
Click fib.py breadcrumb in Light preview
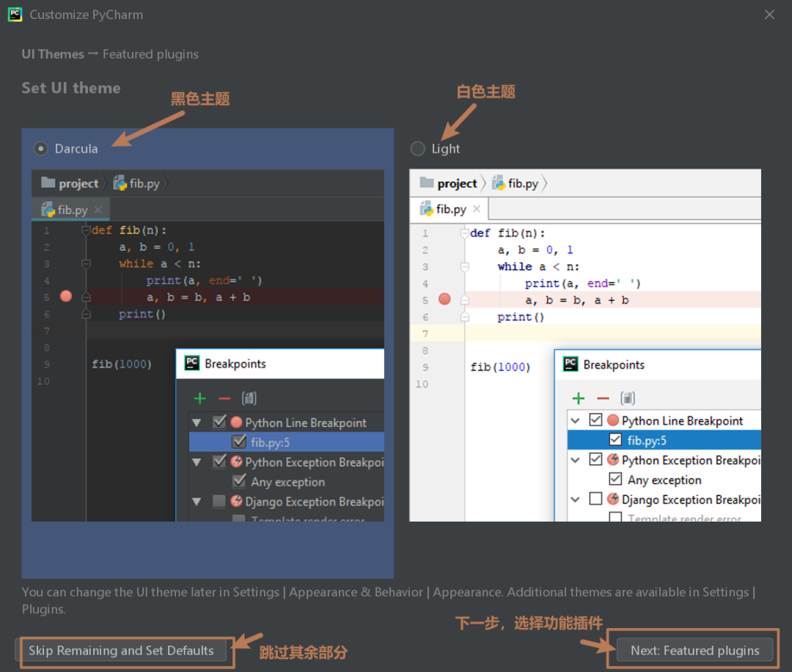coord(515,183)
